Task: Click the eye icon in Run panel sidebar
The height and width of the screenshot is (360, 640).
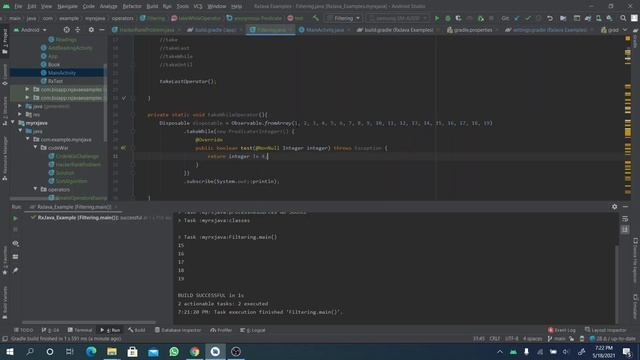Action: click(x=16, y=244)
